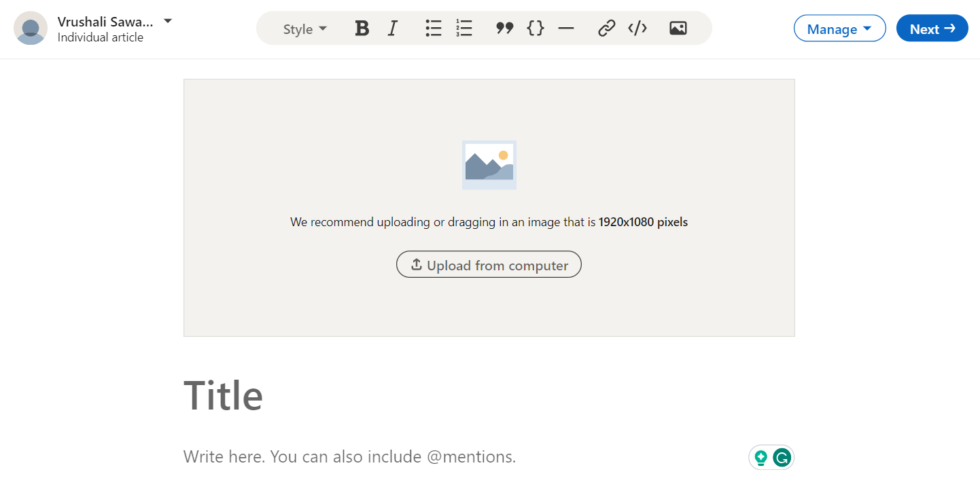Image resolution: width=980 pixels, height=489 pixels.
Task: Insert an image using the toolbar image icon
Action: tap(678, 28)
